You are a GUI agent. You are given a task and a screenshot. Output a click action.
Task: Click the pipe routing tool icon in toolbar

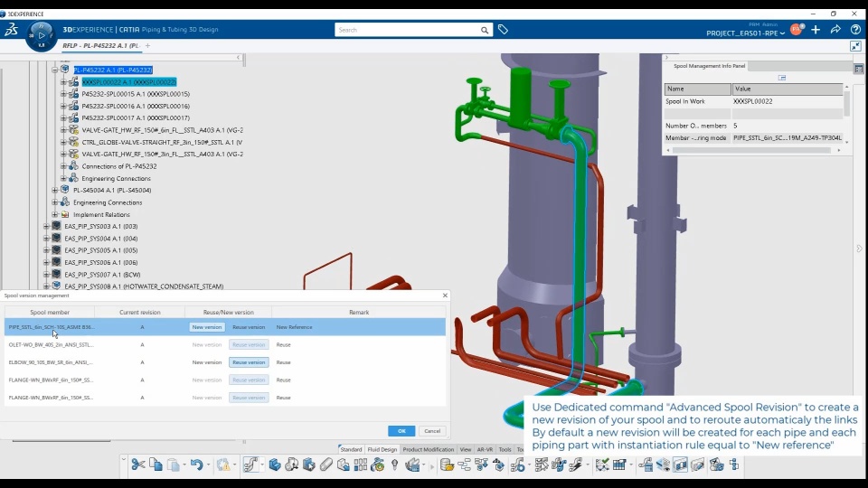click(x=250, y=465)
